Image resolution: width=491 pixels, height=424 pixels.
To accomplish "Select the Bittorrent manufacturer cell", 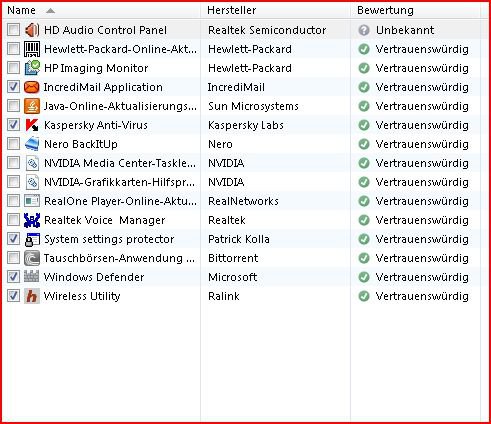I will 233,258.
